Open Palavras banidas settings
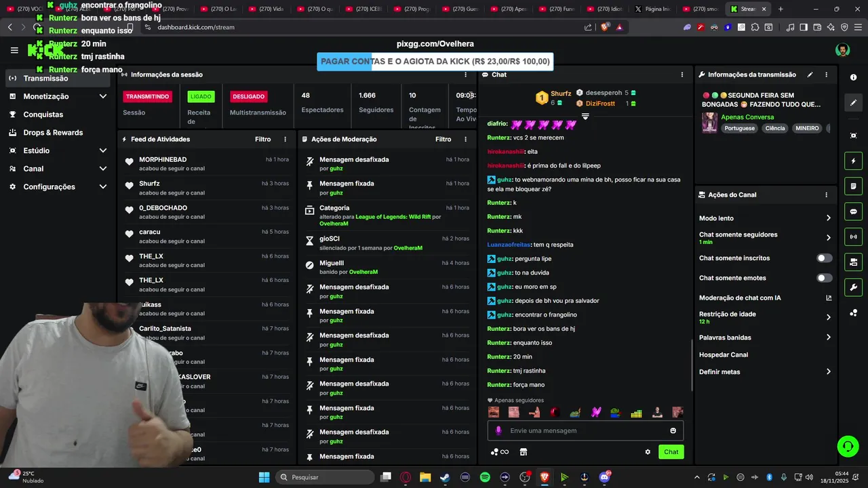The height and width of the screenshot is (488, 868). click(x=765, y=338)
